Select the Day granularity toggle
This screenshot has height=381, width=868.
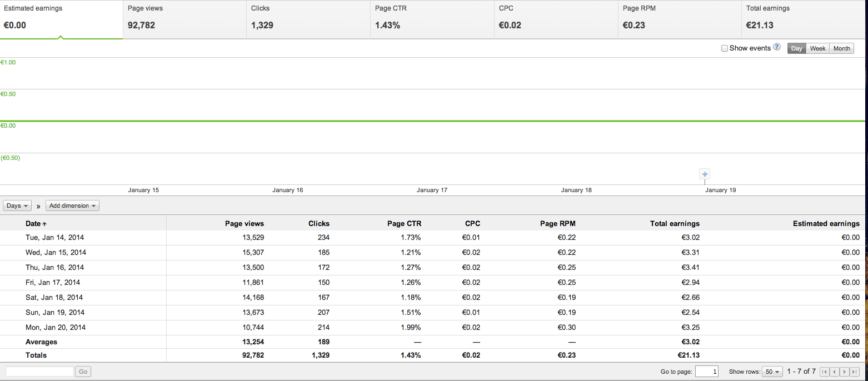coord(797,48)
